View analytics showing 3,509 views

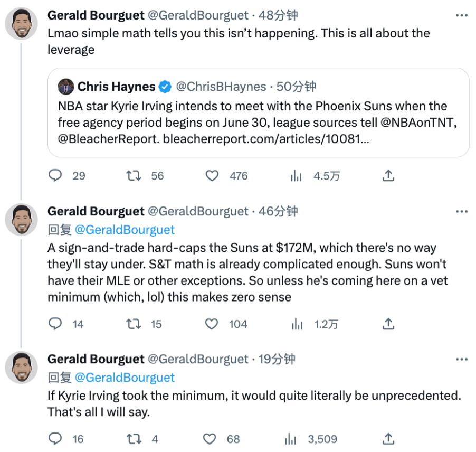pos(291,439)
